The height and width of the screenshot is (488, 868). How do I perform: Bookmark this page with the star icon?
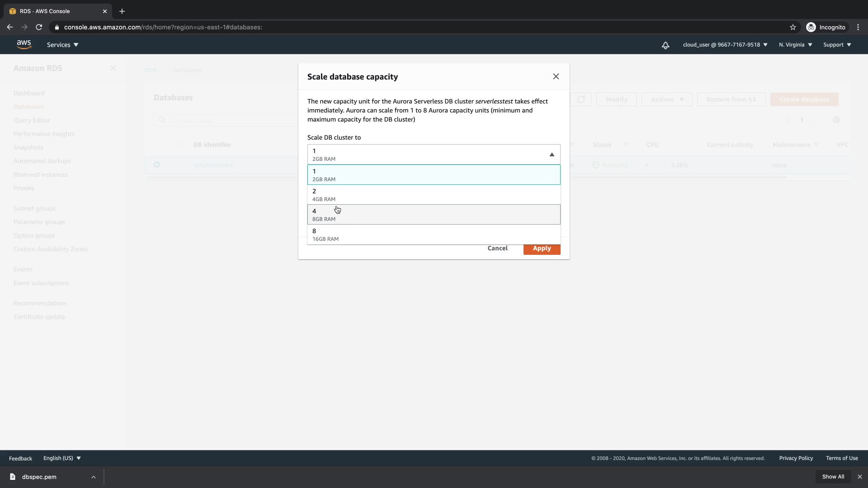tap(793, 27)
